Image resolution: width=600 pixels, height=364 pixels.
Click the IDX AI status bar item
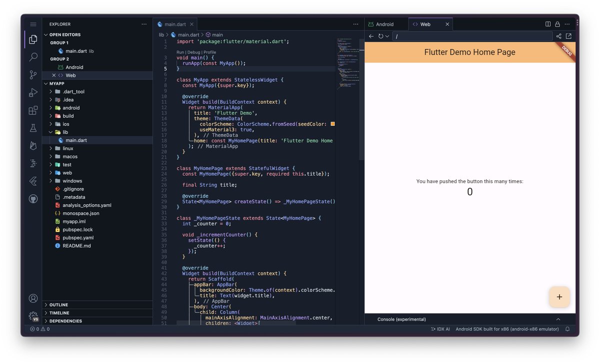pyautogui.click(x=440, y=329)
